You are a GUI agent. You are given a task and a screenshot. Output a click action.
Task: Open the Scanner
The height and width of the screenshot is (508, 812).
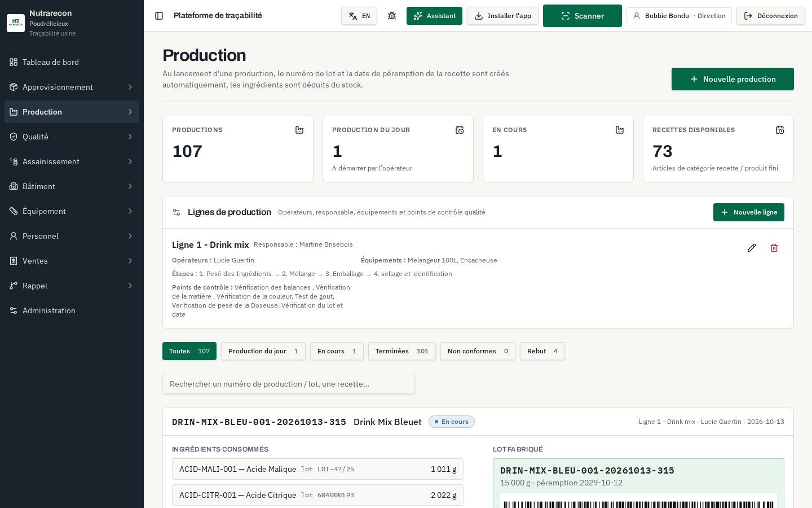[582, 16]
